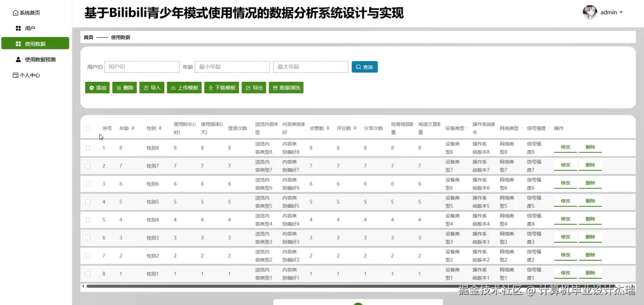Click the 信号强度4 cell
Screen dimensions: 644x305
tap(534, 220)
